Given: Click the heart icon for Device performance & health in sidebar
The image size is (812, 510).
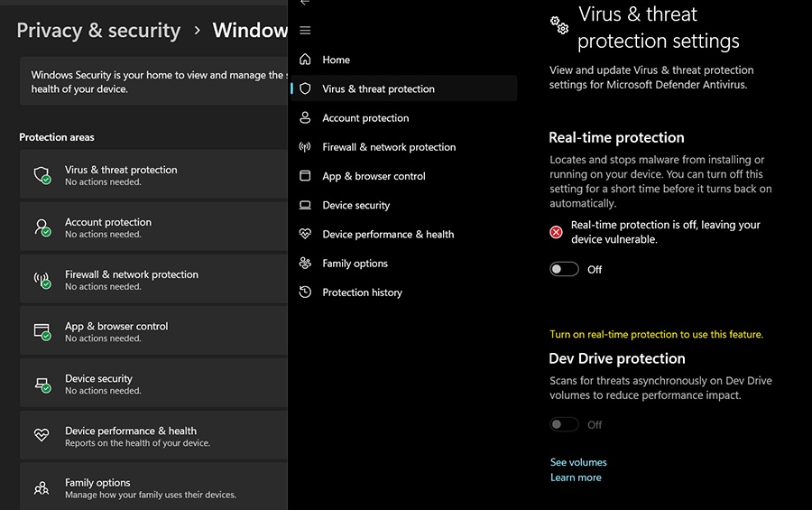Looking at the screenshot, I should (305, 234).
